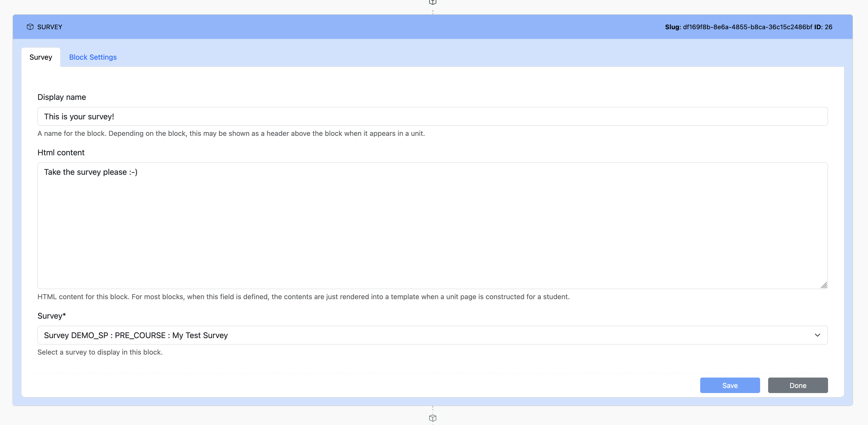Viewport: 868px width, 425px height.
Task: Click the ID 26 label in header
Action: pyautogui.click(x=823, y=27)
